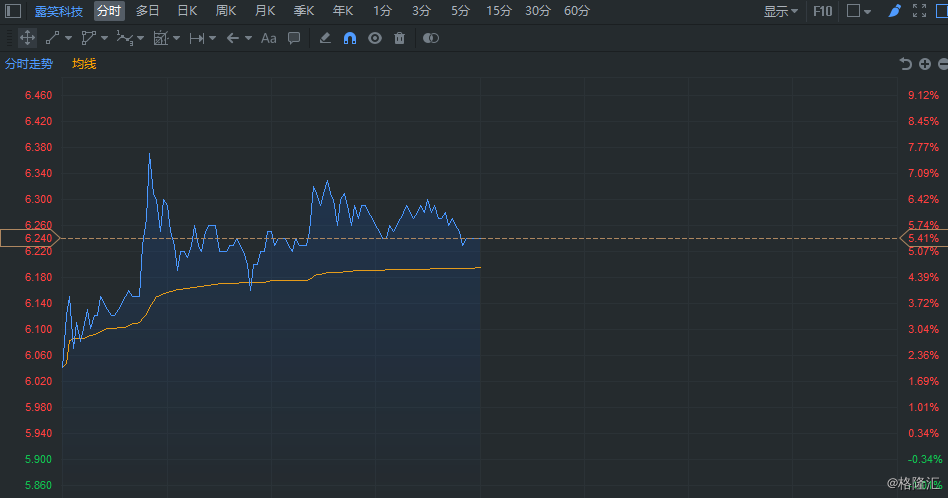948x498 pixels.
Task: Click the blue paintbrush drawing icon
Action: (x=895, y=11)
